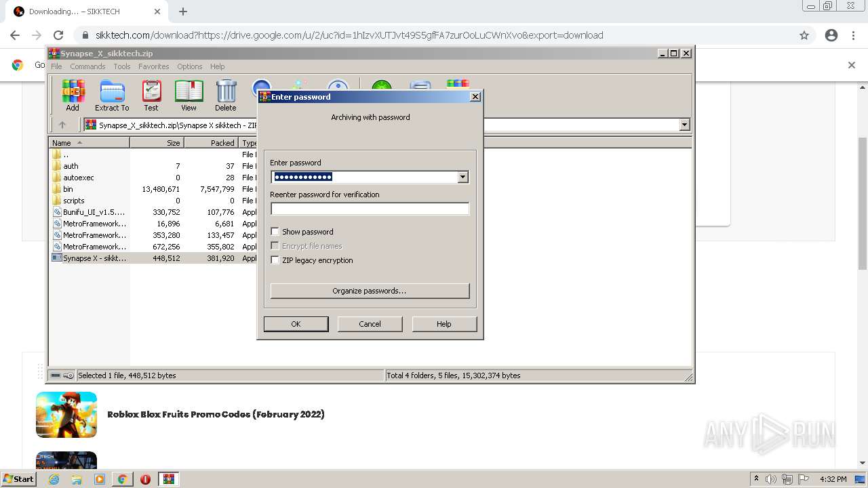Viewport: 868px width, 488px height.
Task: Click the Organize passwords... button
Action: point(370,291)
